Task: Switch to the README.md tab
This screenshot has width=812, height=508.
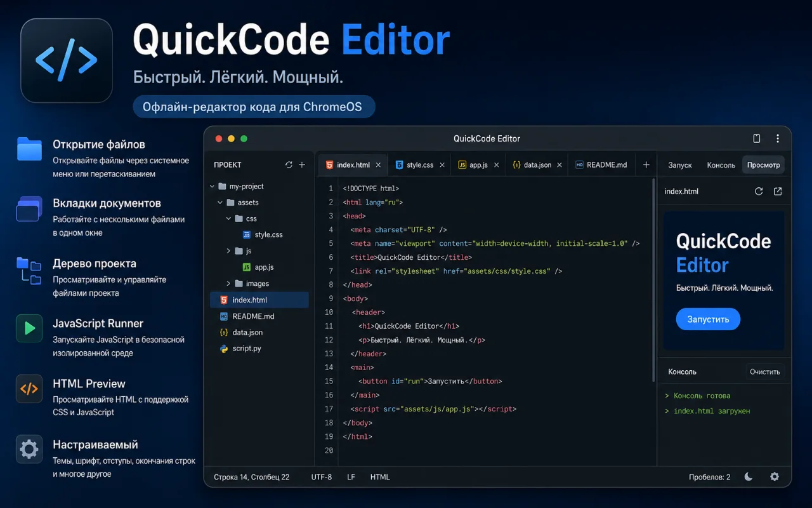Action: [601, 165]
